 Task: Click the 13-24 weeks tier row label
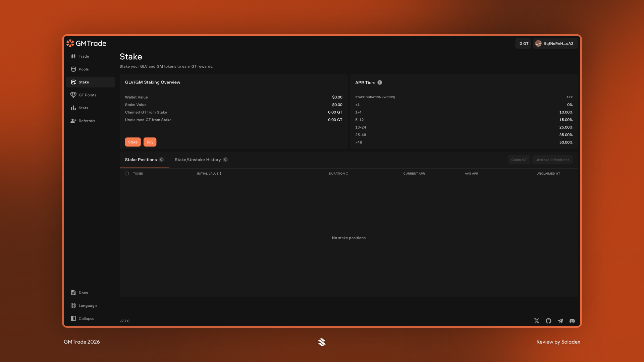click(361, 127)
